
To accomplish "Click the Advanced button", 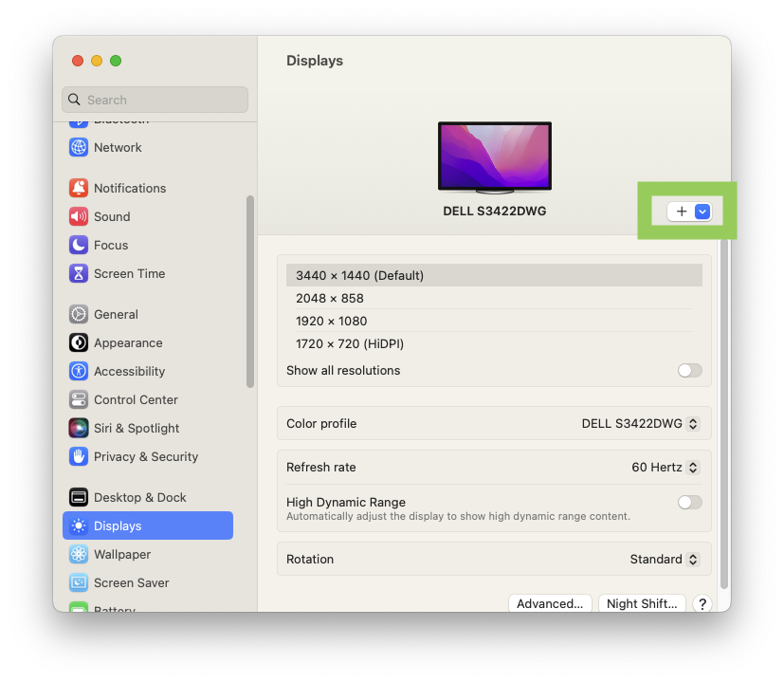I will point(550,602).
